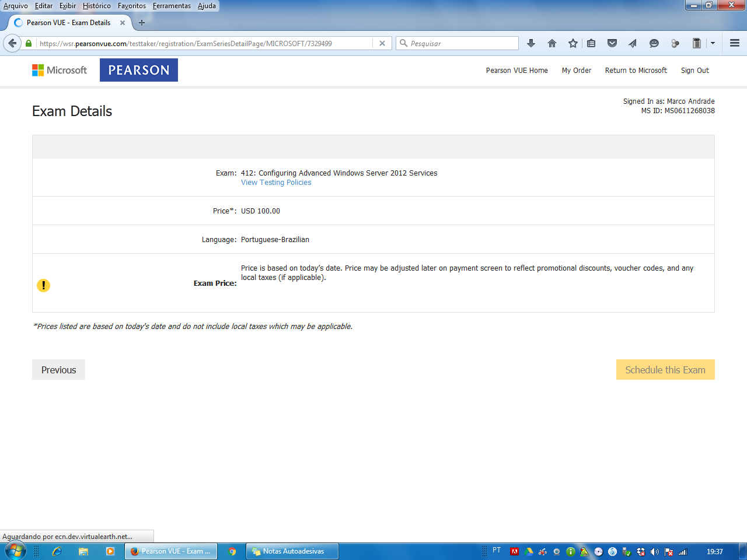Open the Arquivo menu
This screenshot has width=747, height=560.
[x=16, y=6]
